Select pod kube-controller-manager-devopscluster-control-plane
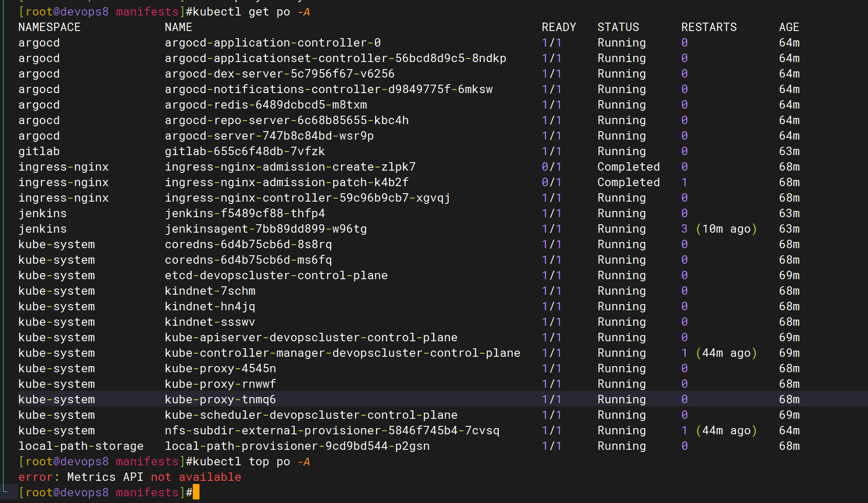 pyautogui.click(x=343, y=353)
